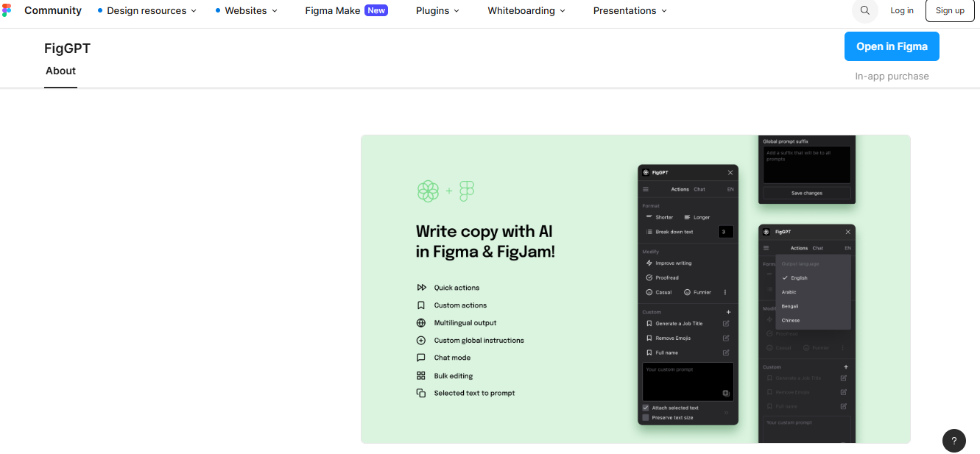
Task: Click edit icon next to Generate a Job Title
Action: pyautogui.click(x=726, y=324)
